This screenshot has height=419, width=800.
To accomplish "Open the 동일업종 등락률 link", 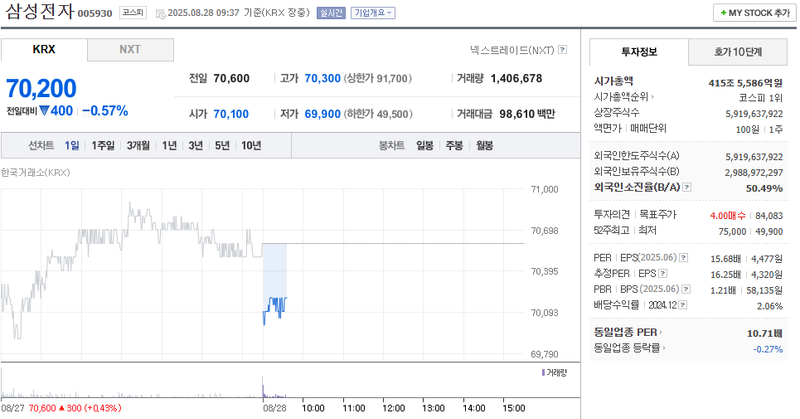I will coord(630,348).
